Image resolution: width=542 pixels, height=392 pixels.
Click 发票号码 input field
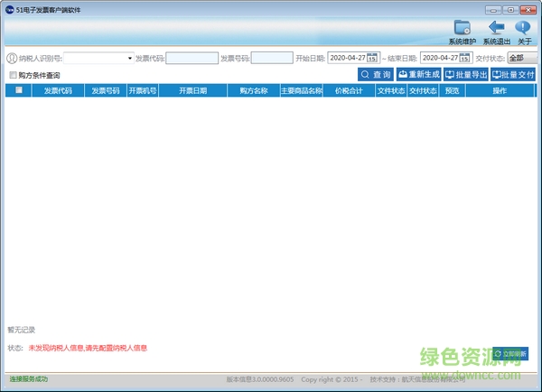271,59
